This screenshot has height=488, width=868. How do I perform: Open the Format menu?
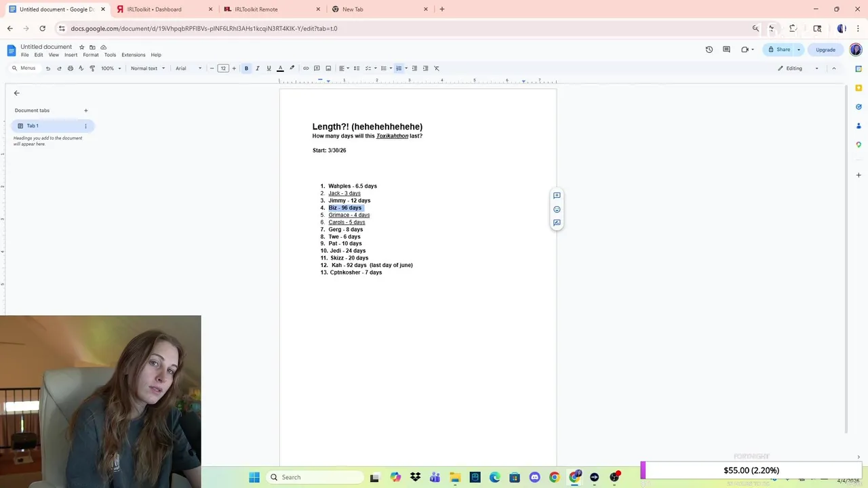pos(91,55)
